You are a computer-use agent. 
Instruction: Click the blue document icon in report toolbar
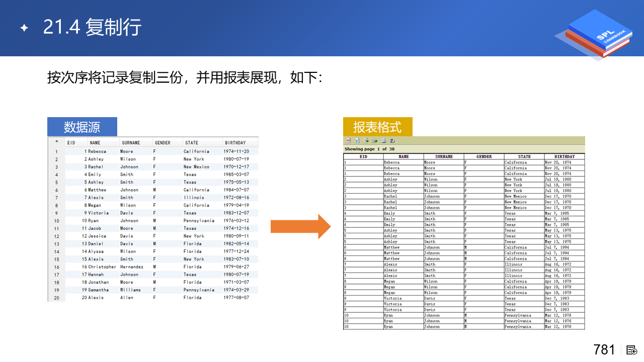(357, 141)
